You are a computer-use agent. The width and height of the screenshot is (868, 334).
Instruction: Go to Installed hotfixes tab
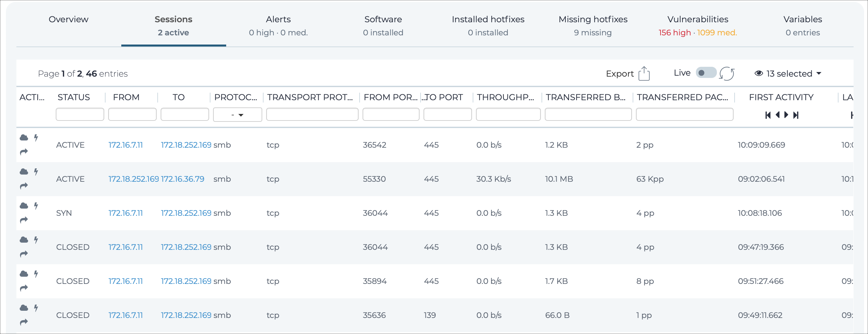click(x=488, y=26)
